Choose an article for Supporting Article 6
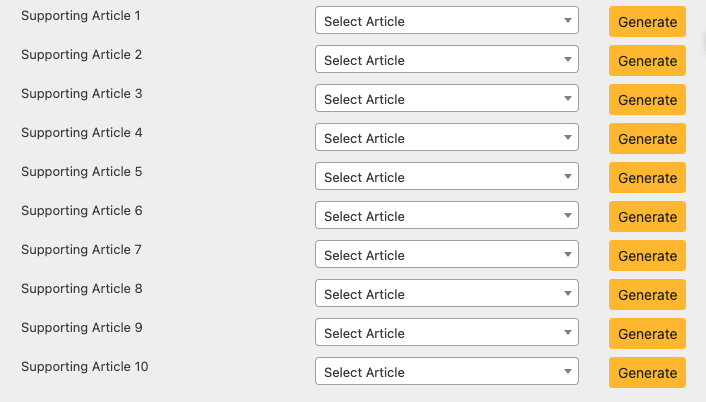The image size is (706, 402). pos(446,216)
